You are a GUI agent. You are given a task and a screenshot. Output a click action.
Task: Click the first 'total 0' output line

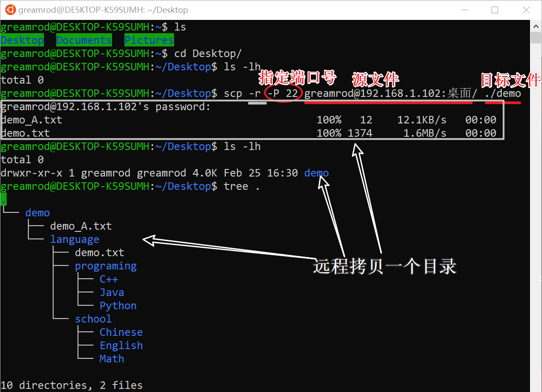[x=22, y=80]
